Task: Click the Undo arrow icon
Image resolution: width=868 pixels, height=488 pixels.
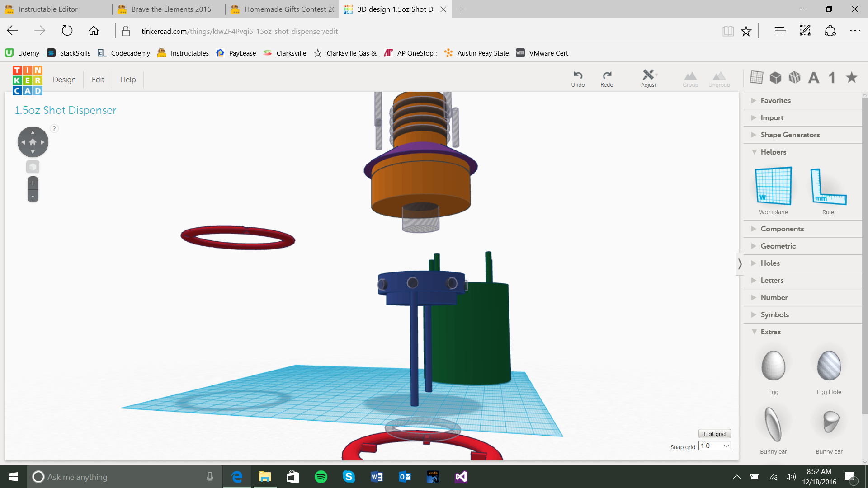Action: tap(578, 75)
